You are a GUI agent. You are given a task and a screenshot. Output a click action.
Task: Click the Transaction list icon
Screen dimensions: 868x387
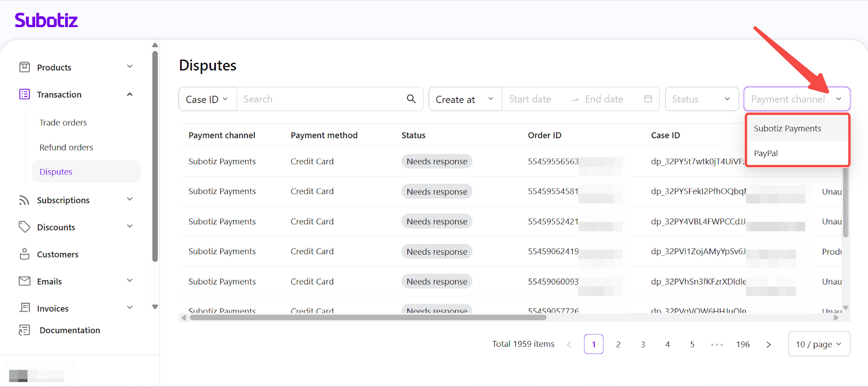point(24,94)
